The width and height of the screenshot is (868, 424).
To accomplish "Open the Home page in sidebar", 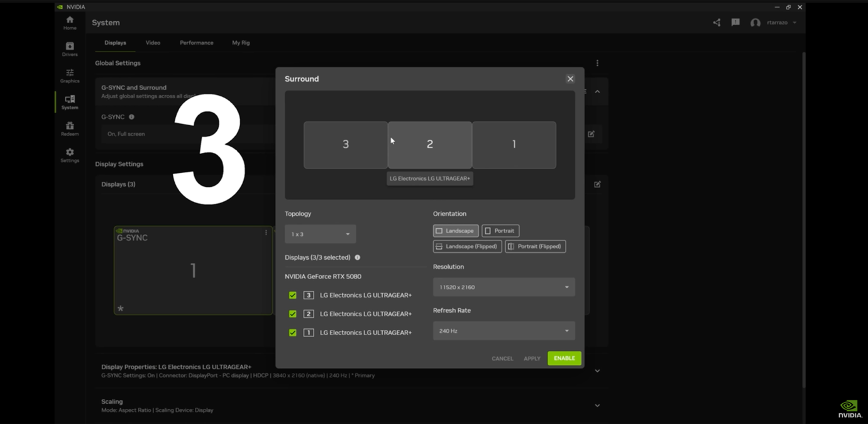I will point(70,23).
